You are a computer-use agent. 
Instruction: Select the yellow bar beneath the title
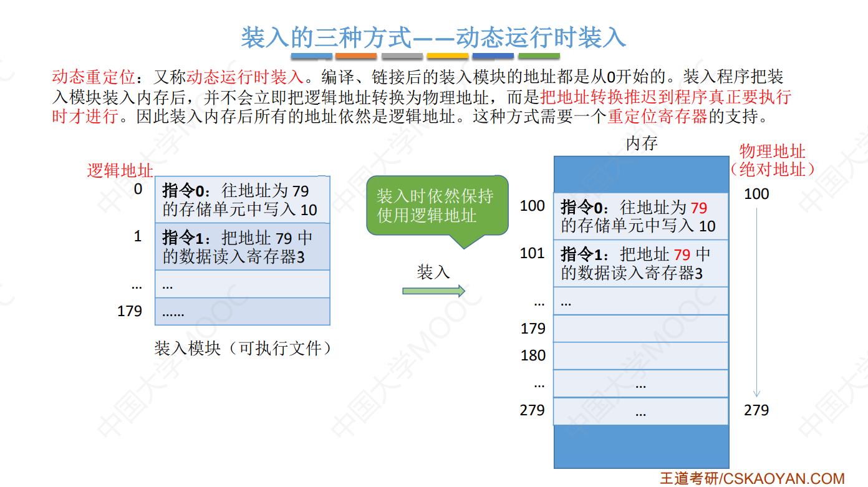[x=447, y=55]
